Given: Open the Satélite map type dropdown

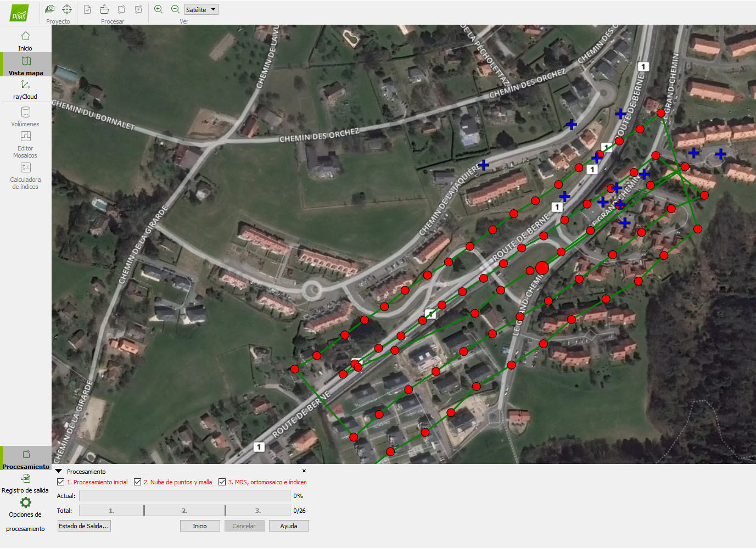Looking at the screenshot, I should [x=201, y=9].
